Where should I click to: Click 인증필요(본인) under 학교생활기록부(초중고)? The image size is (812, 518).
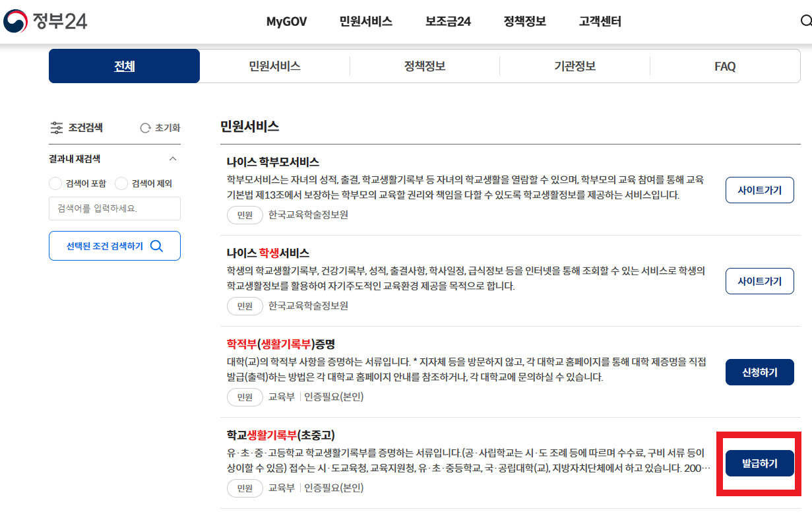click(334, 488)
